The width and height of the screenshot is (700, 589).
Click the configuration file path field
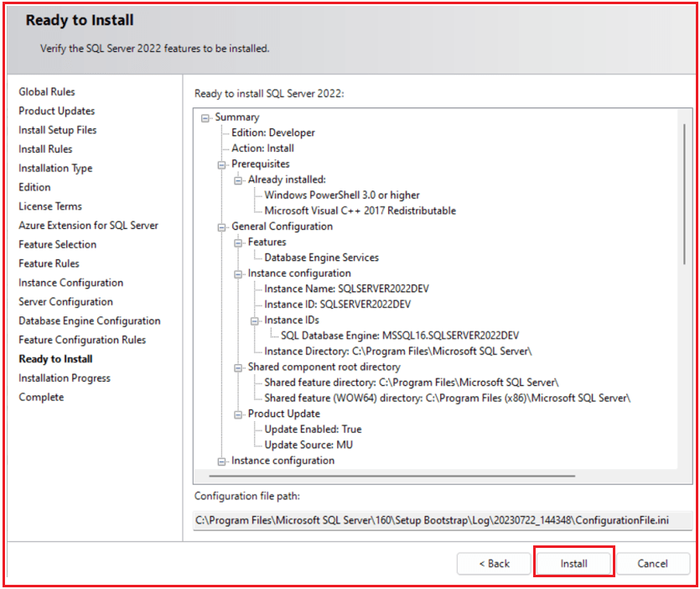(443, 521)
